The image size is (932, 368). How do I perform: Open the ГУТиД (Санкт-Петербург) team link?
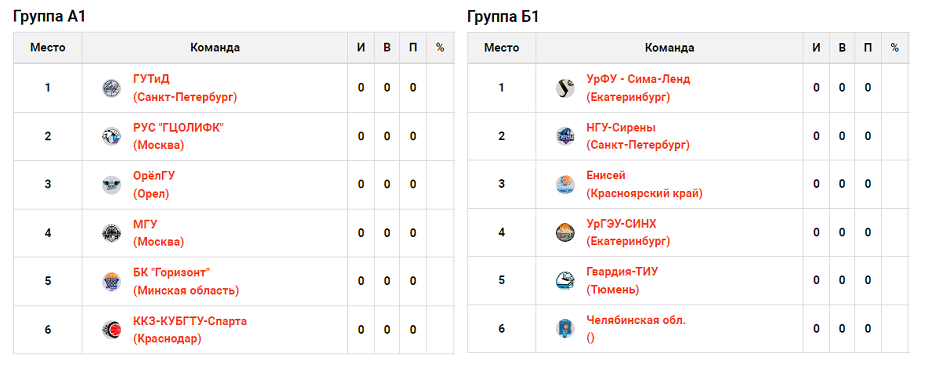coord(185,88)
